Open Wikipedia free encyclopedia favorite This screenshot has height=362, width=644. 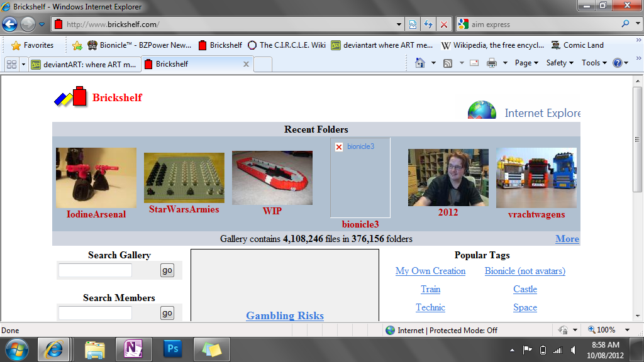492,45
